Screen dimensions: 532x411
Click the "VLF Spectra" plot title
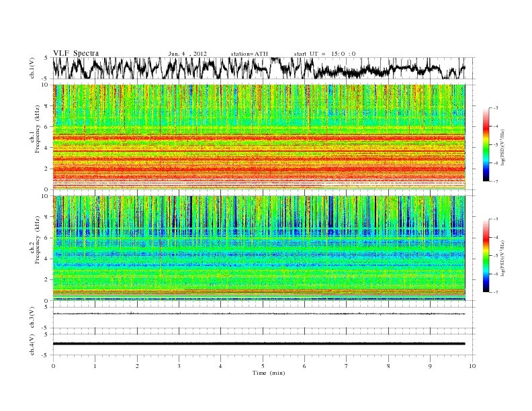click(x=76, y=53)
